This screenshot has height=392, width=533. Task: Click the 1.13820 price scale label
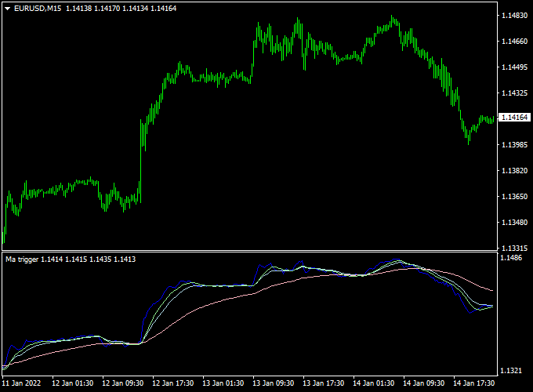[x=515, y=171]
